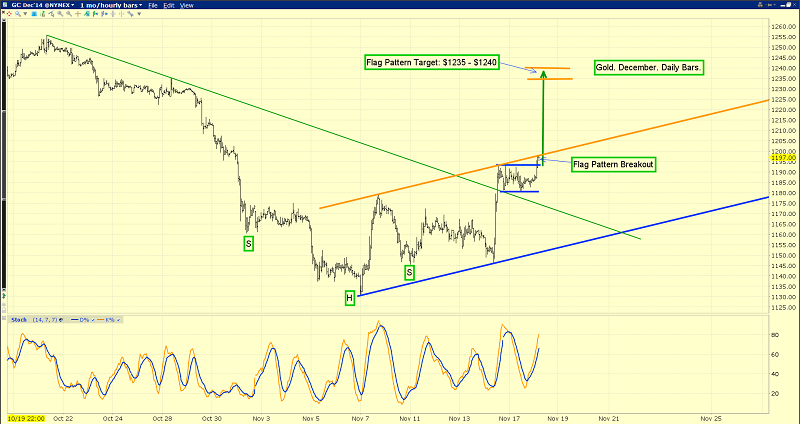Open the 1 mo/hourly bars interval dropdown
800x424 pixels.
coord(111,5)
